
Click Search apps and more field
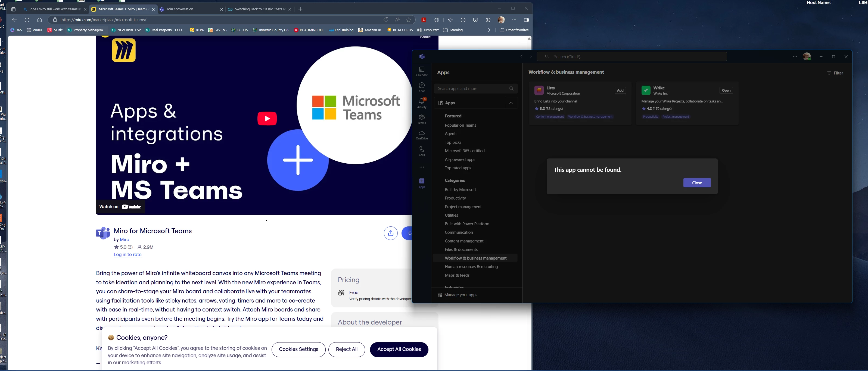click(475, 89)
